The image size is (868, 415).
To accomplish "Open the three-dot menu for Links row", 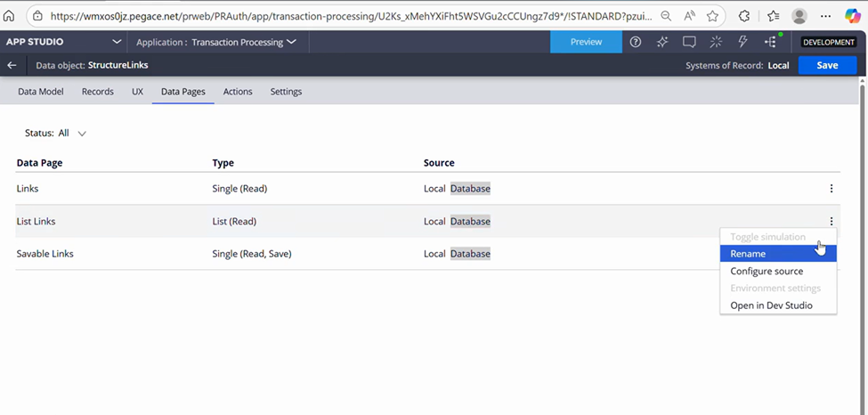I will [831, 189].
